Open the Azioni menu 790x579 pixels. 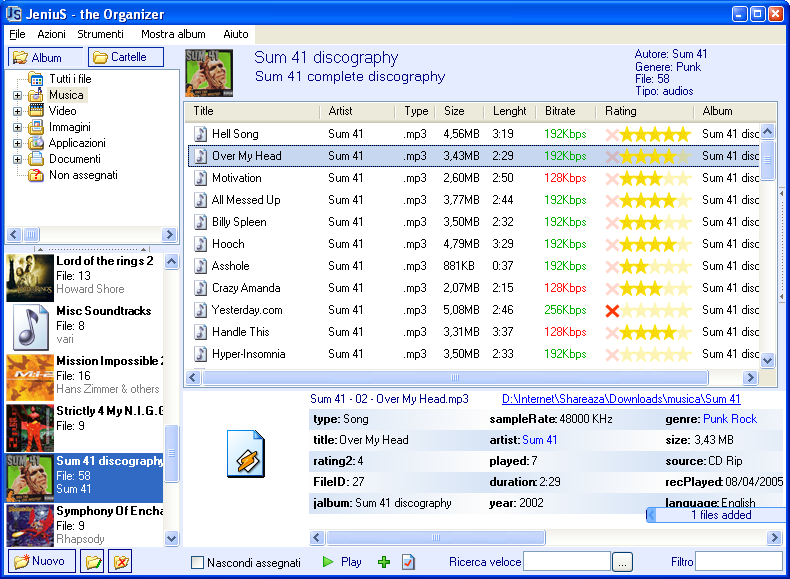(51, 34)
